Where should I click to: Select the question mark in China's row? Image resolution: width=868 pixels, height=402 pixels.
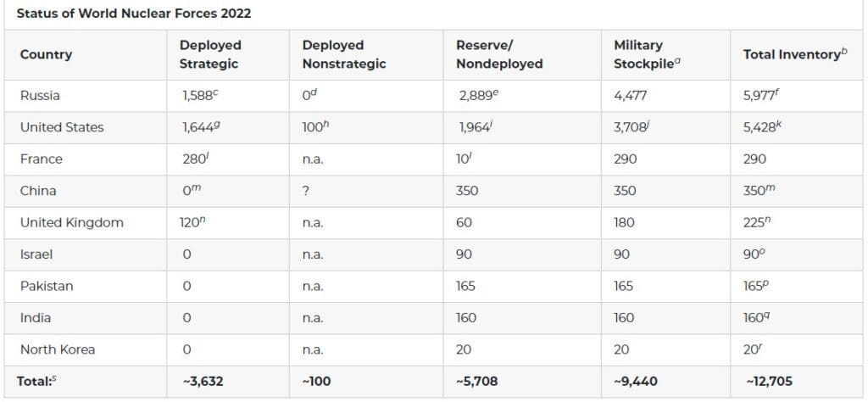pos(305,191)
